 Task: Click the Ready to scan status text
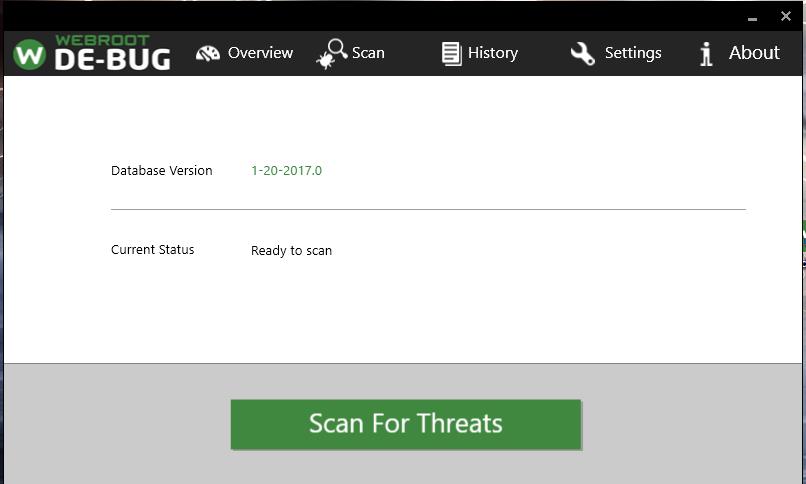pyautogui.click(x=291, y=251)
